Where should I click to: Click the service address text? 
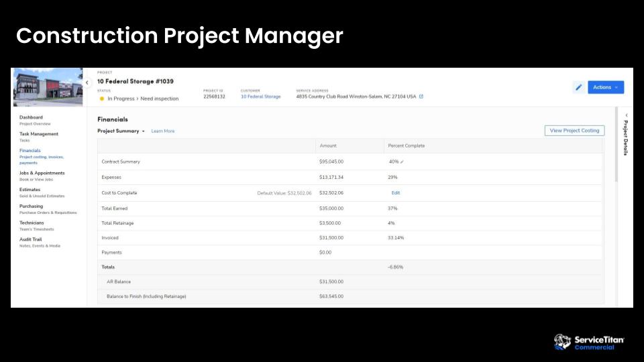point(356,97)
